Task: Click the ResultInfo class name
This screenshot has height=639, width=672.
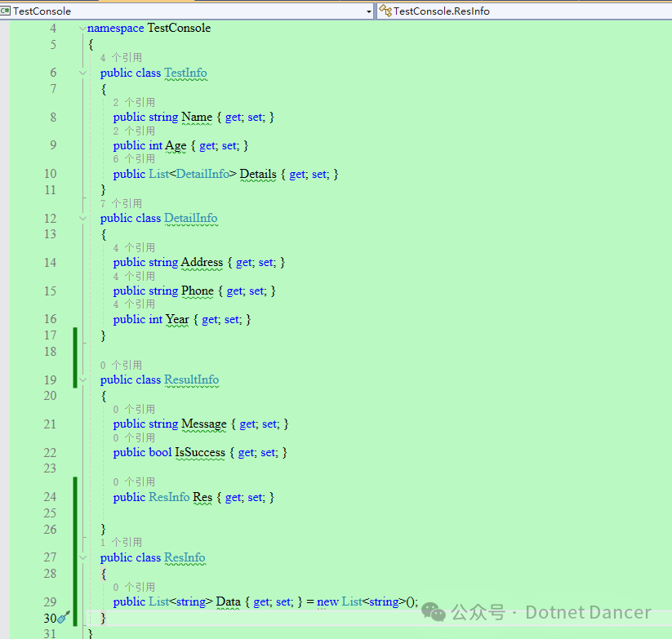Action: (x=191, y=379)
